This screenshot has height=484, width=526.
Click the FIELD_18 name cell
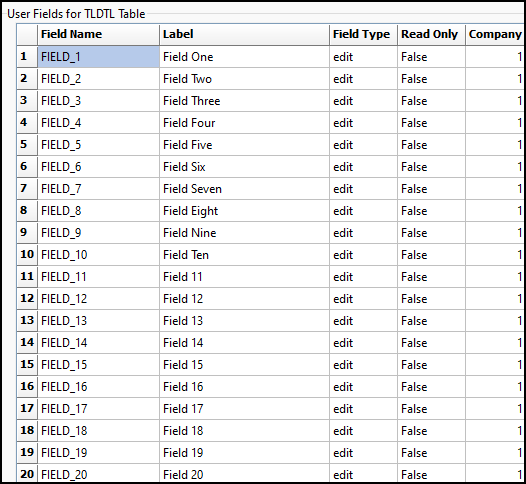click(98, 430)
